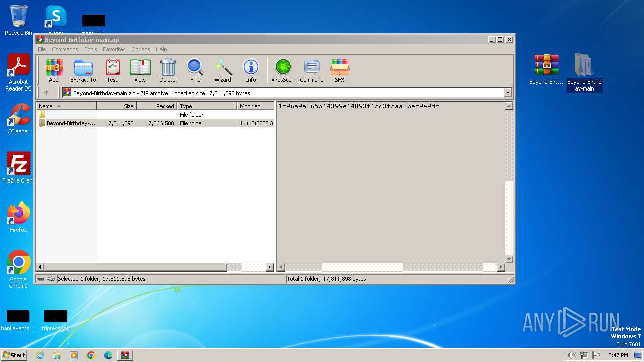The image size is (644, 362).
Task: Click the Delete trash icon
Action: (168, 70)
